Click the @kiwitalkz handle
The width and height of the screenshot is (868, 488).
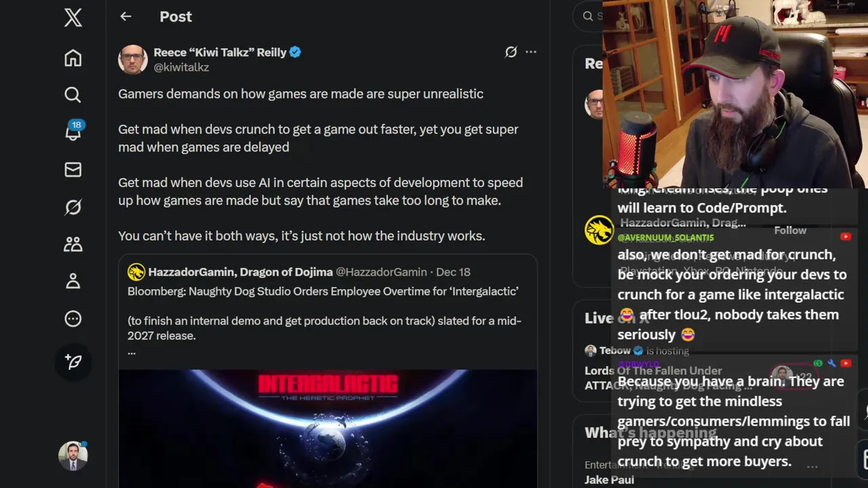(181, 68)
